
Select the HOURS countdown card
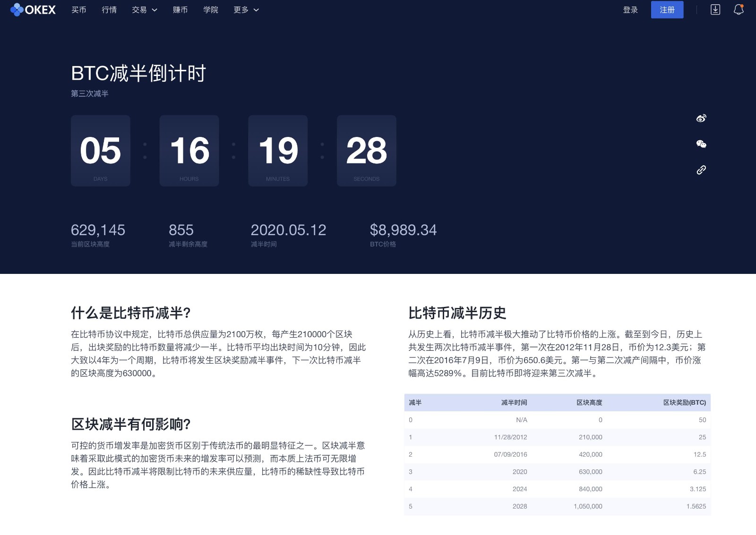click(x=189, y=151)
